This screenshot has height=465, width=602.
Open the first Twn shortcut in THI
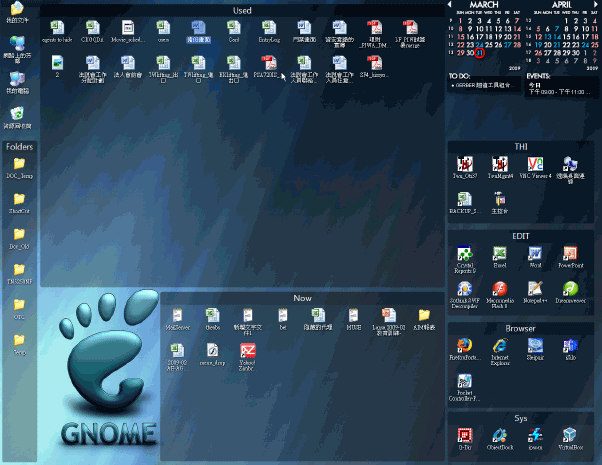[x=465, y=168]
